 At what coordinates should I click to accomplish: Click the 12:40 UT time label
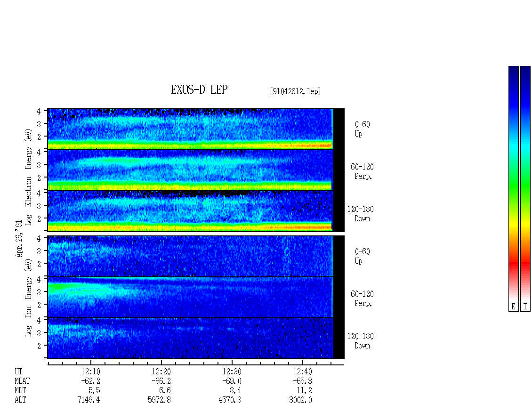(x=302, y=372)
